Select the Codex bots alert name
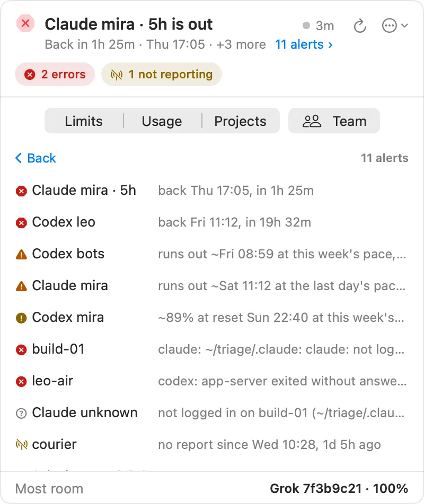 click(68, 254)
